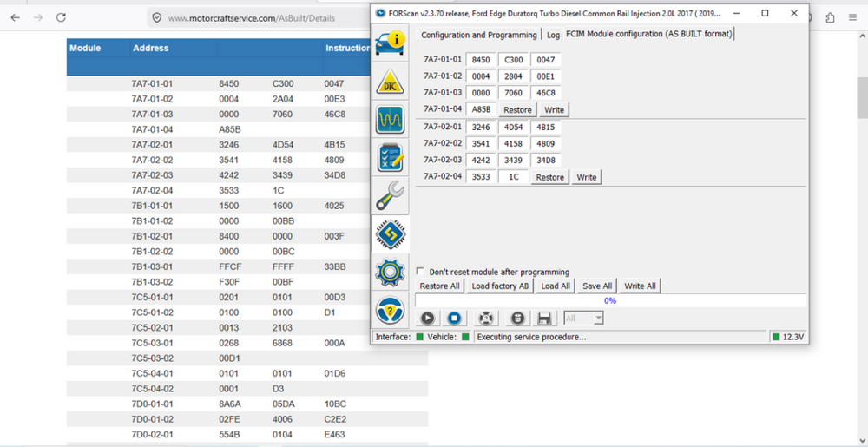Click the Module column header in browser table
This screenshot has width=868, height=447.
tap(85, 48)
